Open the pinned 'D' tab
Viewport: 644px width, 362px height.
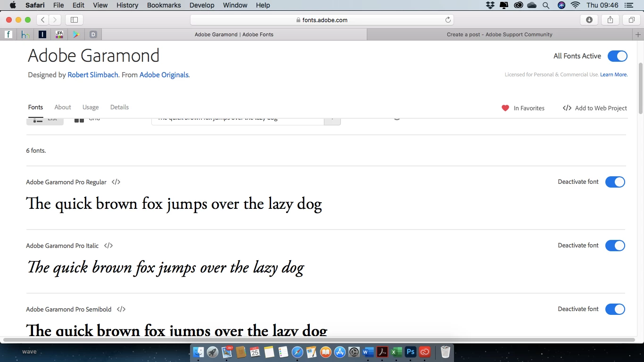tap(93, 34)
